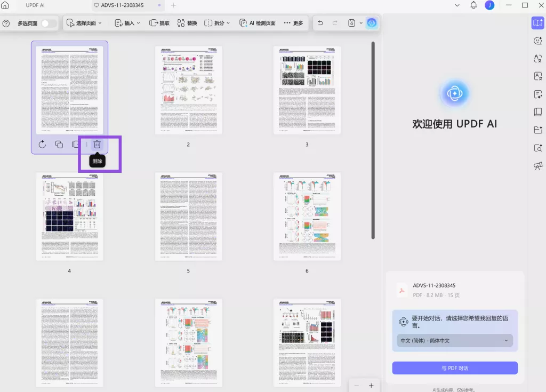This screenshot has height=392, width=546.
Task: Select the rotate icon under page 1 thumbnail
Action: (42, 144)
